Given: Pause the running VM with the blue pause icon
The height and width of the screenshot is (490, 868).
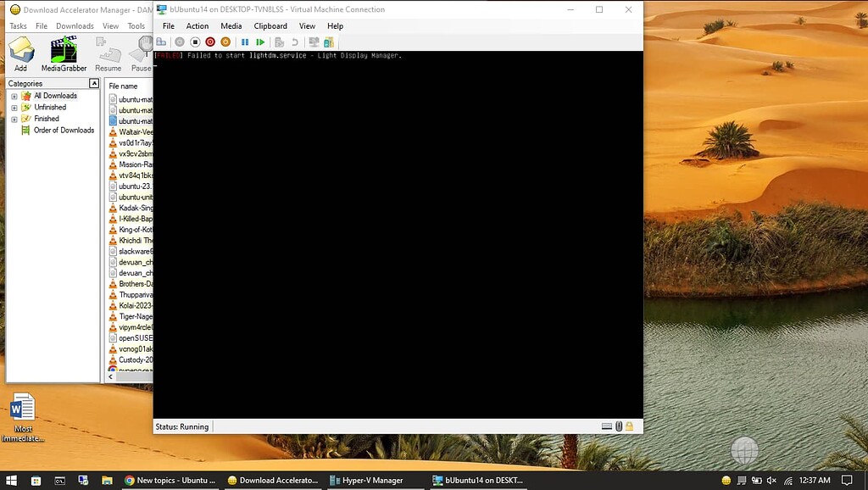Looking at the screenshot, I should pyautogui.click(x=245, y=42).
